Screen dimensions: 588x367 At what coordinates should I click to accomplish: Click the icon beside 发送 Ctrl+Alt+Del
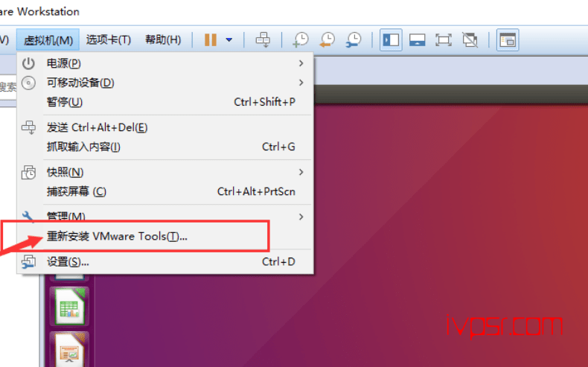click(28, 127)
